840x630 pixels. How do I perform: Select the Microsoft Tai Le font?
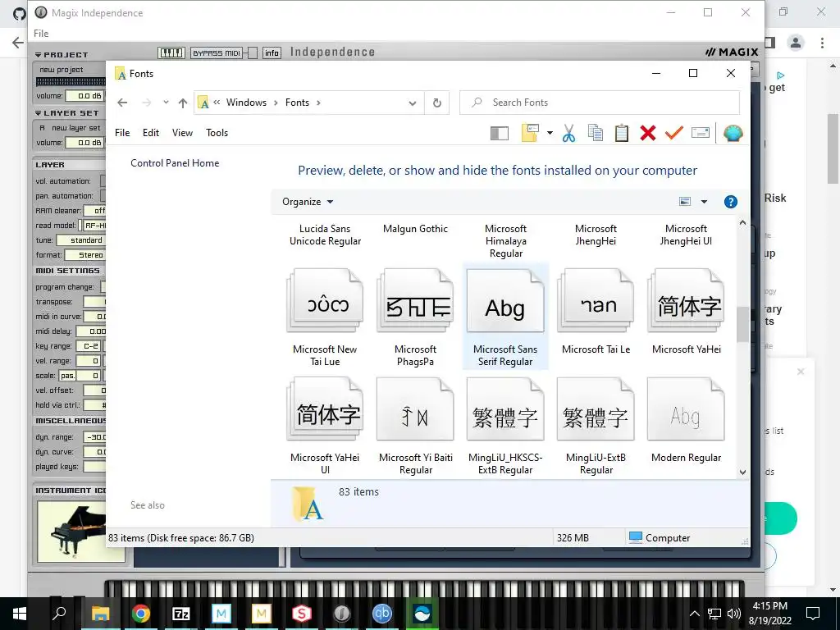tap(596, 312)
